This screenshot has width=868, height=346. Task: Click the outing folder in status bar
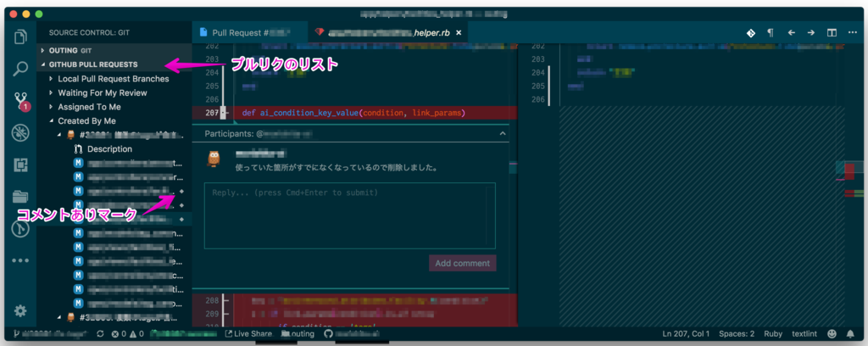click(298, 334)
